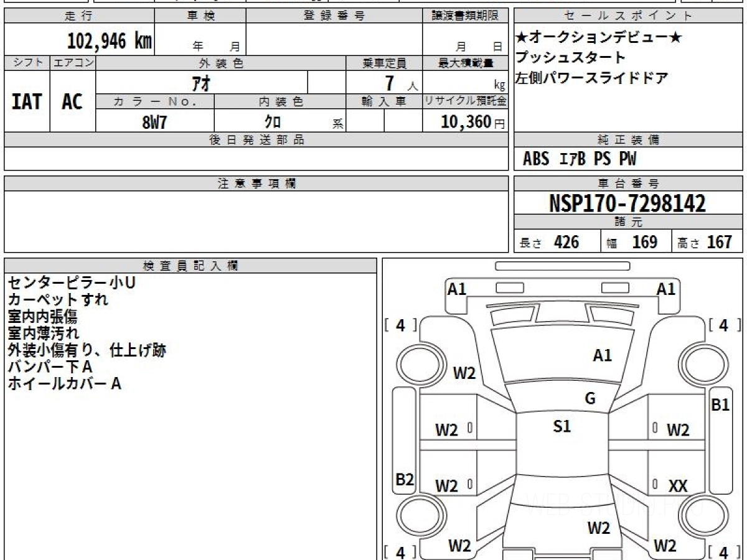Click the B2 damage mark on the diagram
The width and height of the screenshot is (747, 560).
pos(405,479)
